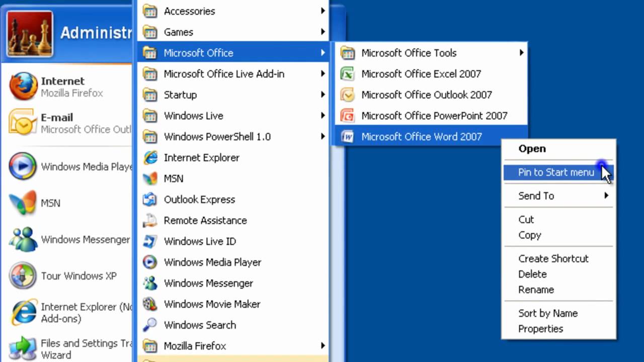Click the Windows Media Player pinned icon
The image size is (644, 362).
[23, 166]
